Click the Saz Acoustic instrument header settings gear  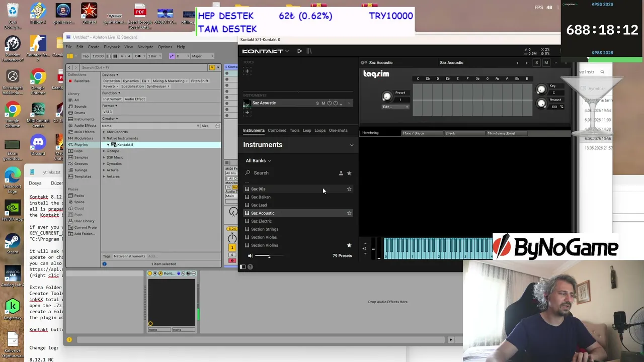364,63
